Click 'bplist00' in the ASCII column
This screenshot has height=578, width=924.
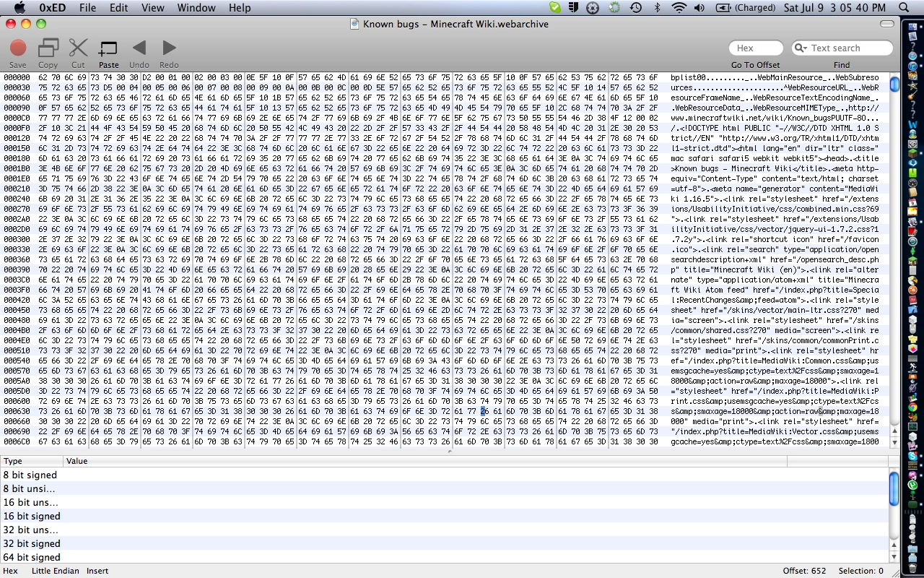(x=687, y=77)
